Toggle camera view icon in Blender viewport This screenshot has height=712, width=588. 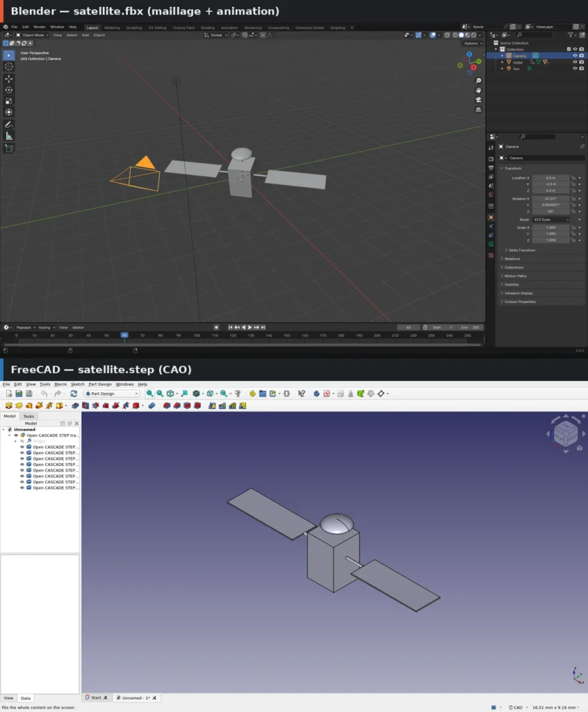[478, 100]
